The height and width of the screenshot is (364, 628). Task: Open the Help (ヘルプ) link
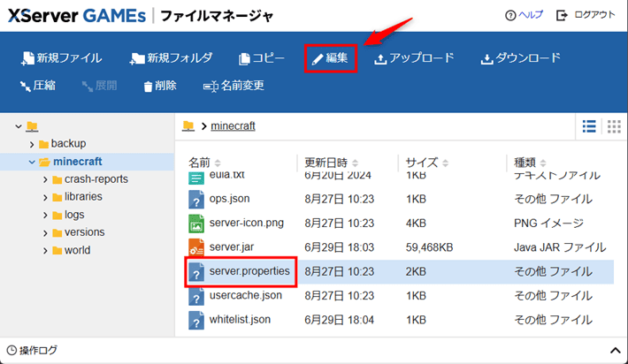pyautogui.click(x=524, y=15)
